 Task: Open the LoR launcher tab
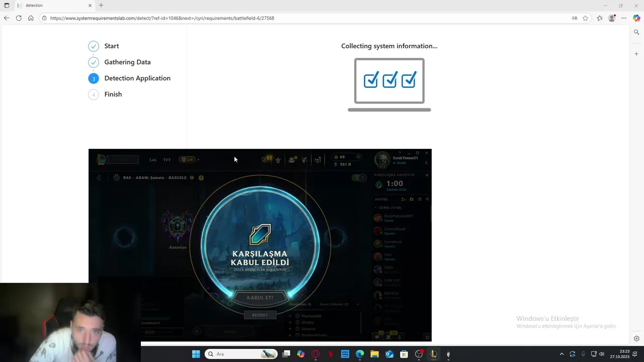click(188, 160)
